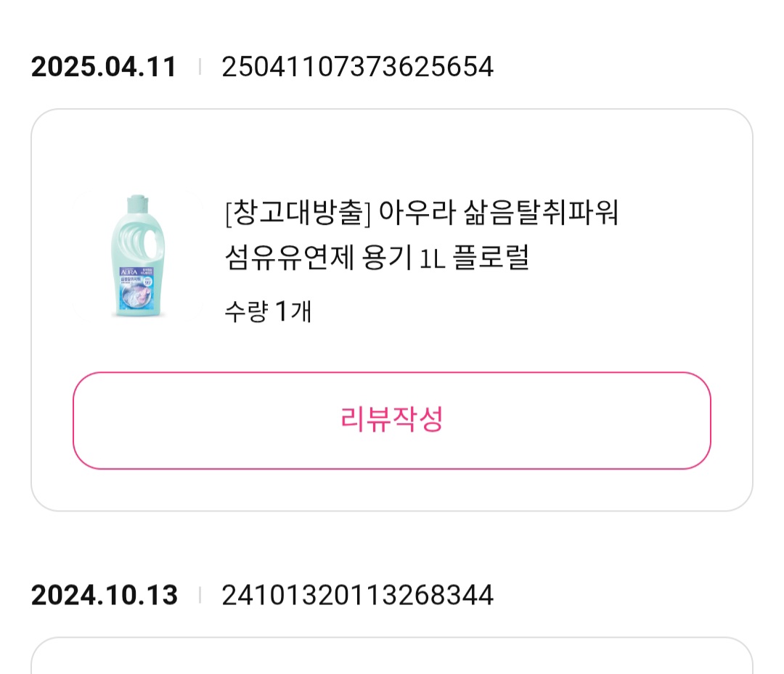Click the 2024.10.13 order date
The image size is (784, 674).
pos(104,596)
